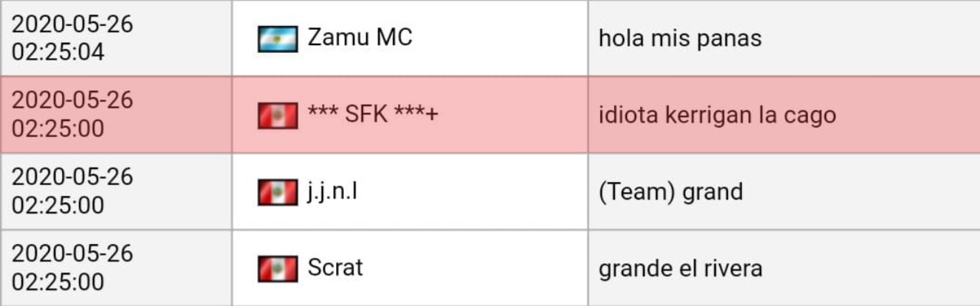Click the Peru flag next to j.j.n.l
Image resolution: width=980 pixels, height=306 pixels.
277,192
